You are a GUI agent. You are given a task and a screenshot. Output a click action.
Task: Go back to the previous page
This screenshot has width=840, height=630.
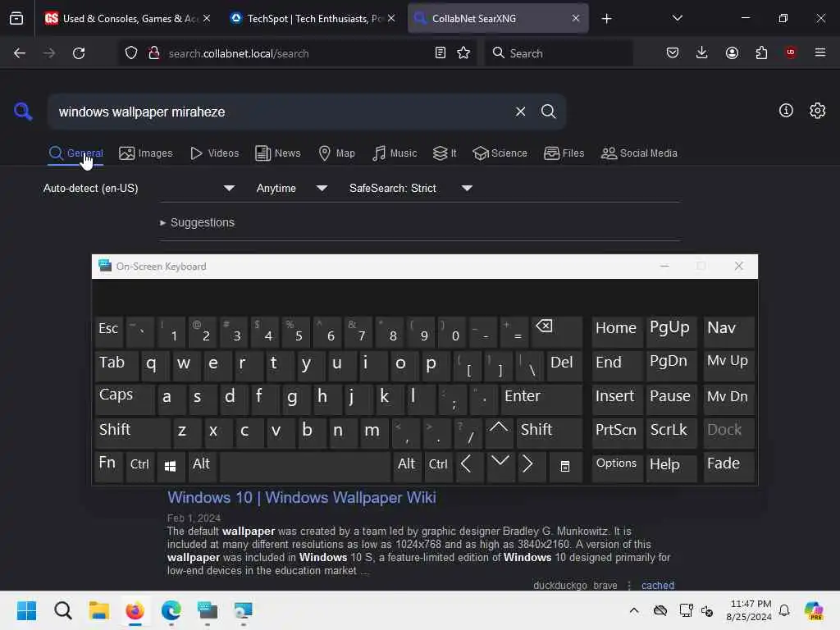pyautogui.click(x=20, y=53)
